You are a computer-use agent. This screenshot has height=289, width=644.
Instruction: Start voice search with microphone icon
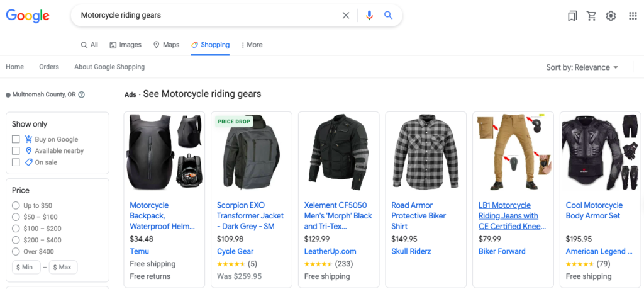[369, 16]
